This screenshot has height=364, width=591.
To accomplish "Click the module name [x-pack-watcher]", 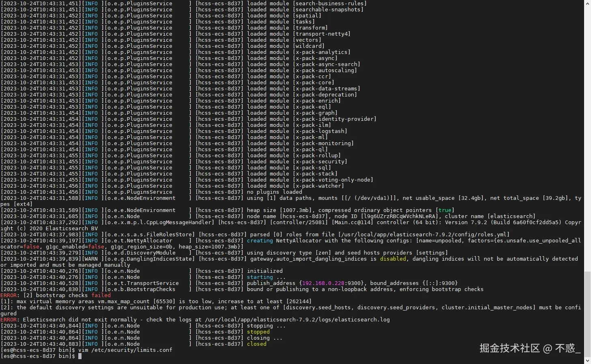I will tap(318, 186).
